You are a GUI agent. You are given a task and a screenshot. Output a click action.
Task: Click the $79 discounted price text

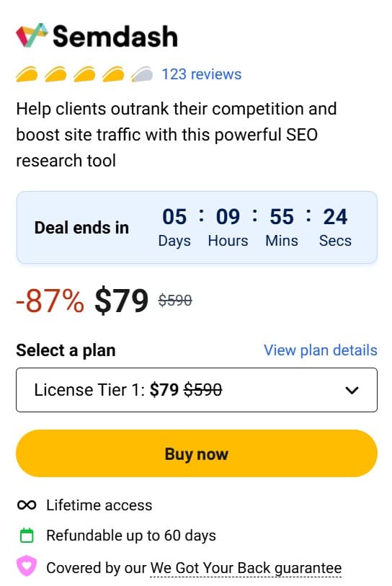122,300
